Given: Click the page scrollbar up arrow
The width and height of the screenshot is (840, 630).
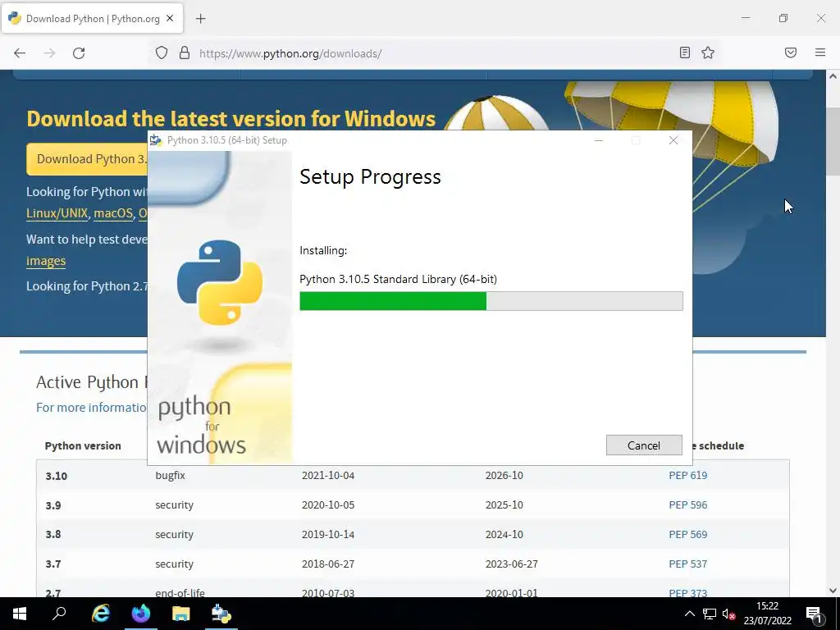Looking at the screenshot, I should [x=833, y=76].
